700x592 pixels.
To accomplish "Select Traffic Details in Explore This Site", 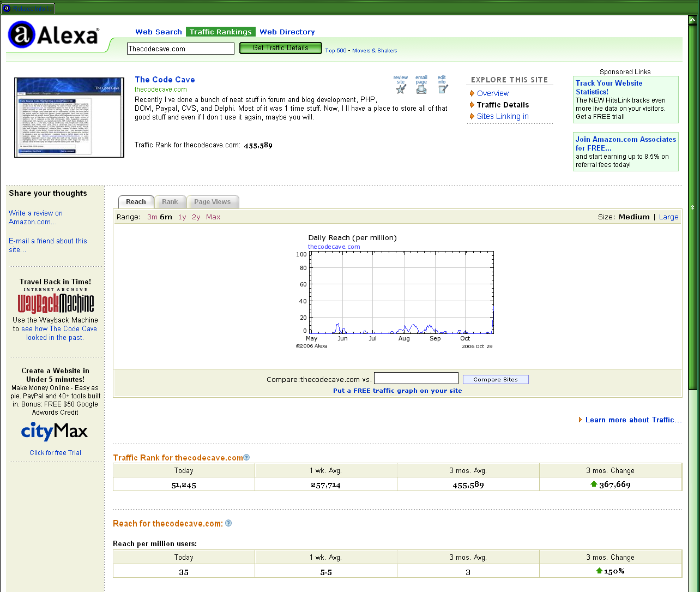I will coord(503,105).
